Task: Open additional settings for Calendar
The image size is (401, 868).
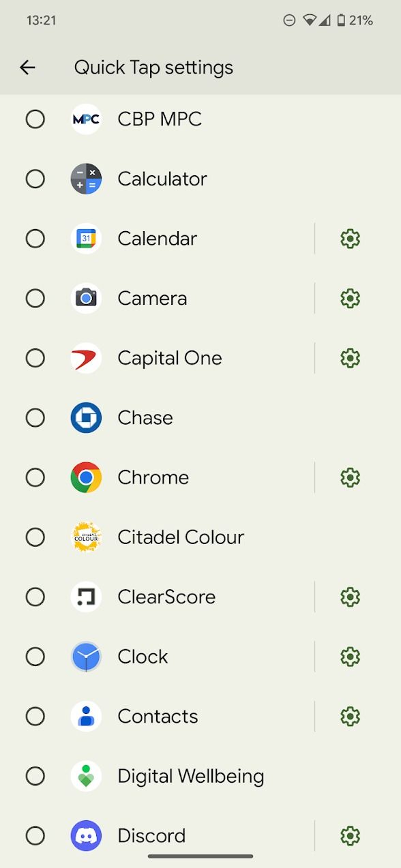Action: (350, 239)
